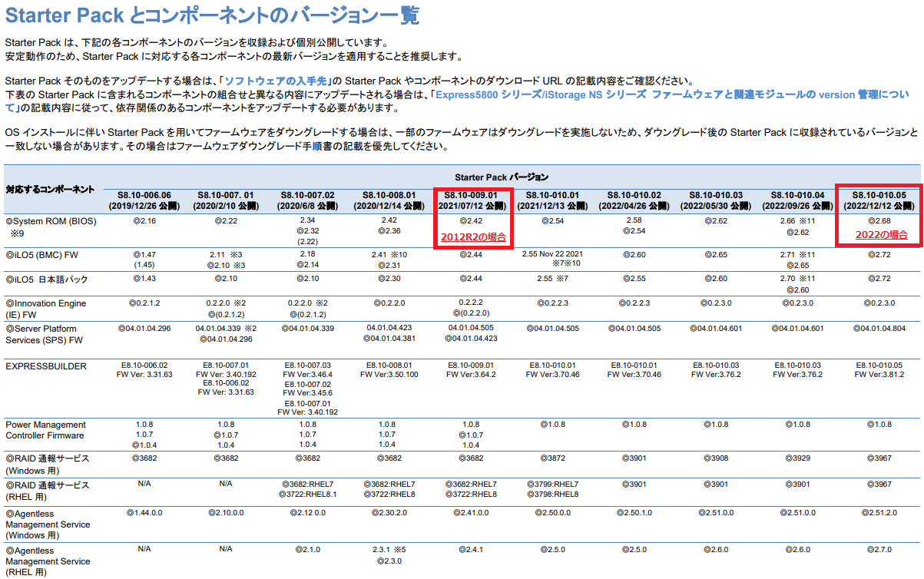Screen dimensions: 924x579
Task: Click the EXPRESSBUILDER value E8.10-009.01
Action: (x=472, y=365)
